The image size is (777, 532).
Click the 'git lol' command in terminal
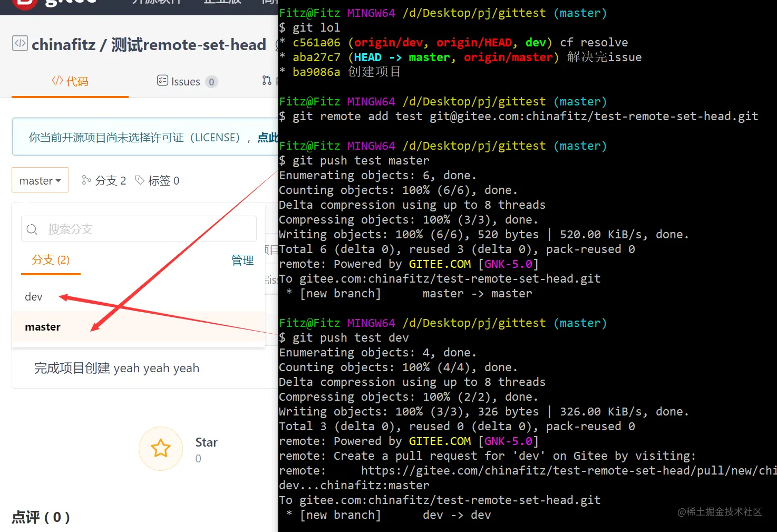coord(316,27)
